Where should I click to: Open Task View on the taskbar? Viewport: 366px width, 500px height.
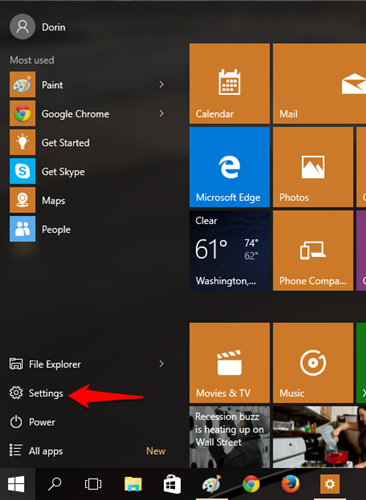(x=93, y=484)
